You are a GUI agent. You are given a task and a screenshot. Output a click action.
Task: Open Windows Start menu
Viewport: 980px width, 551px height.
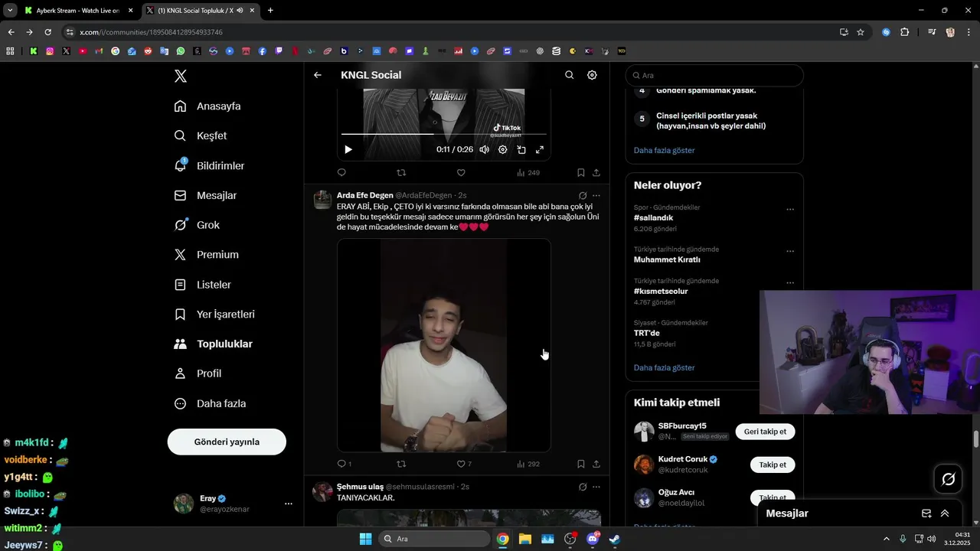(365, 539)
